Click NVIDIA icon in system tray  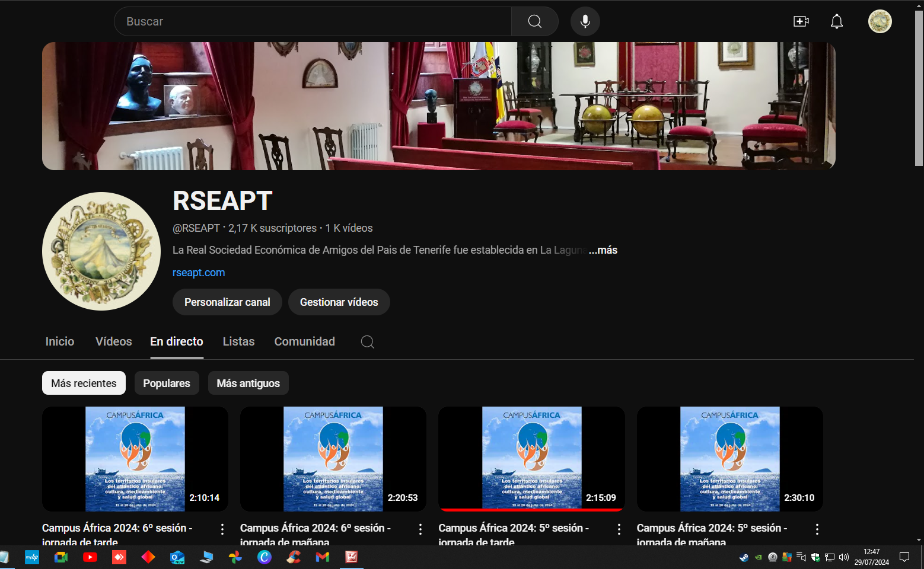coord(758,557)
